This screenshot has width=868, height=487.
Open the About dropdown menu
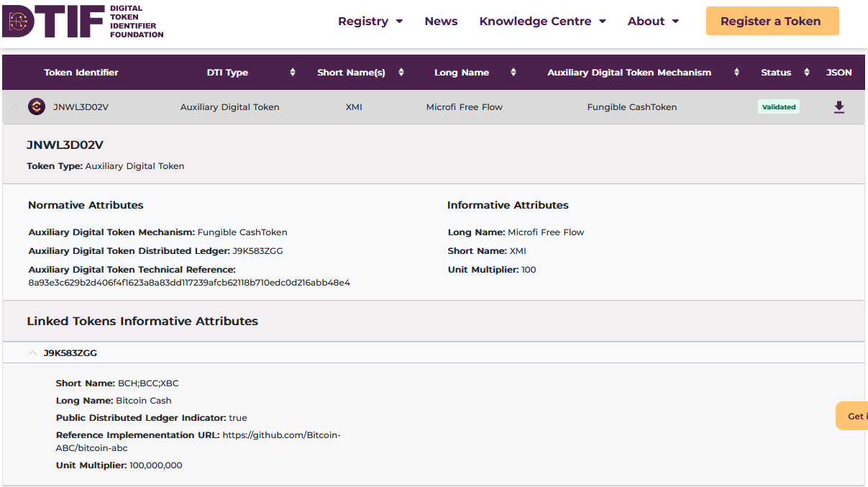[x=653, y=22]
